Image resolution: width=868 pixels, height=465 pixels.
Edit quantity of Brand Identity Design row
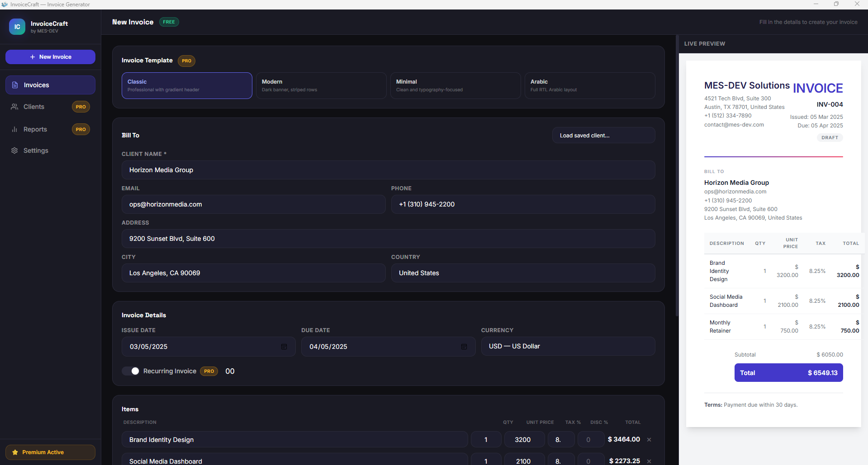[x=486, y=440]
